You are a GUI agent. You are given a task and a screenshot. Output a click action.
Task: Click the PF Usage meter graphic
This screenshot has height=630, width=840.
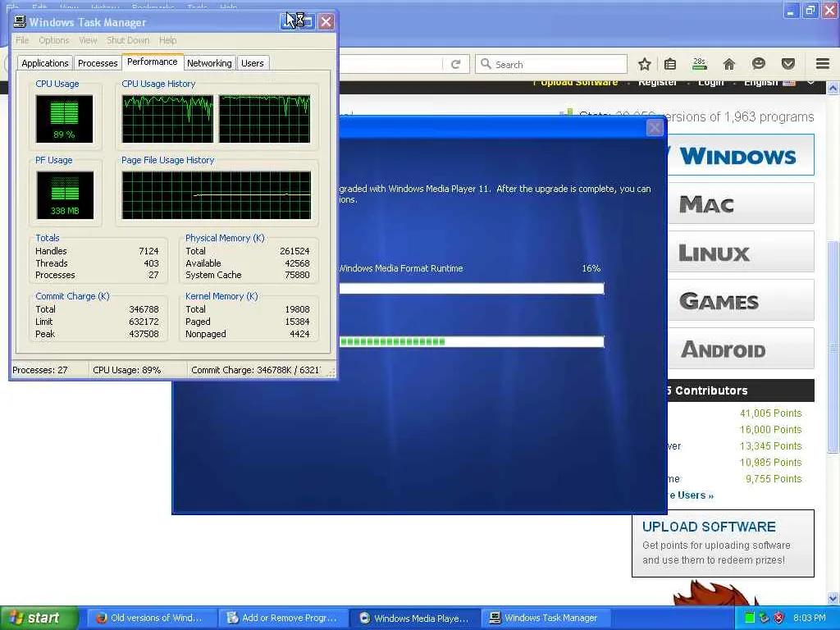point(65,195)
